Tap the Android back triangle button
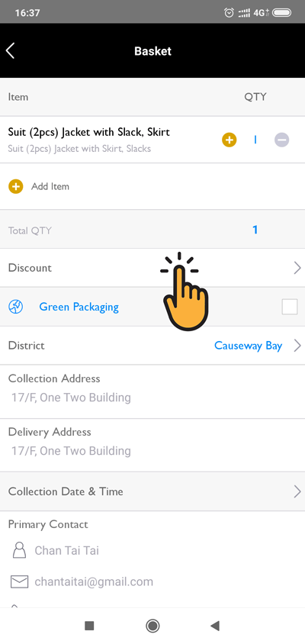The height and width of the screenshot is (644, 305). tap(215, 626)
